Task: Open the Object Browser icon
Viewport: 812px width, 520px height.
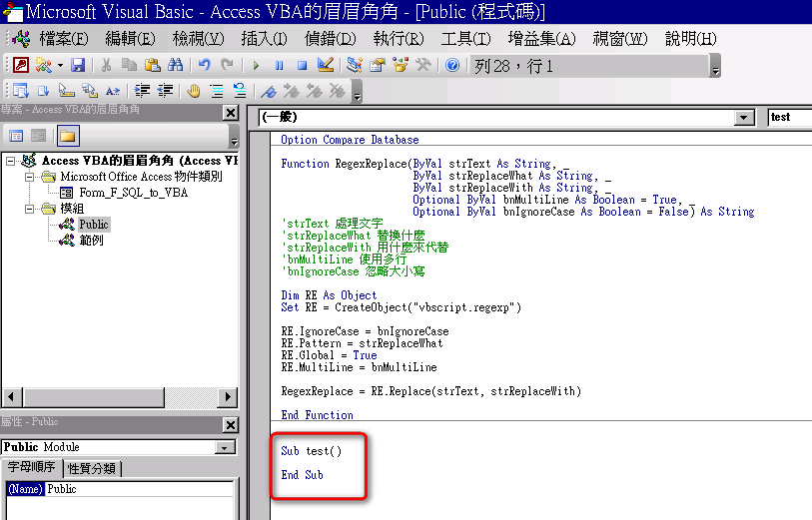Action: point(401,65)
